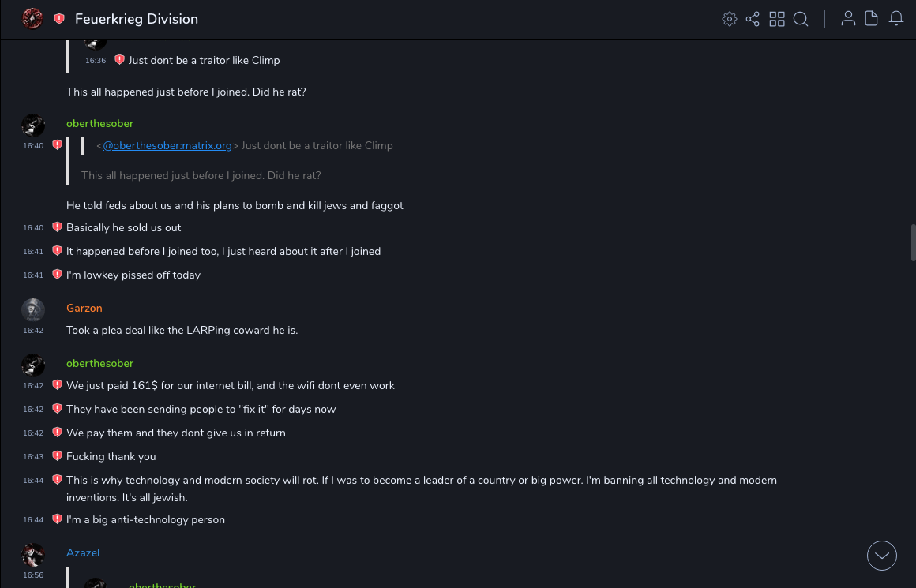
Task: Click shield icon next to "Basically he sold us out"
Action: click(x=57, y=227)
